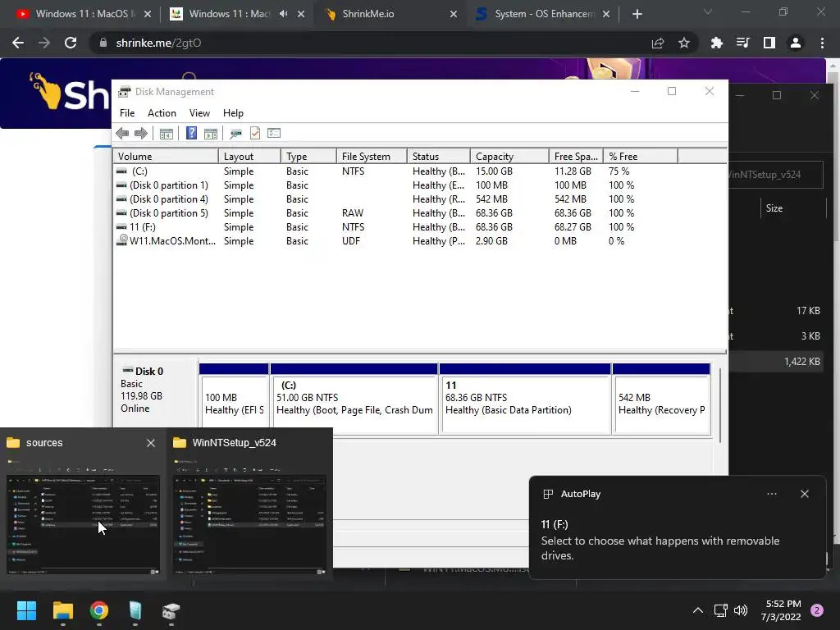Open the Chrome profile icon
The image size is (840, 630).
coord(796,43)
